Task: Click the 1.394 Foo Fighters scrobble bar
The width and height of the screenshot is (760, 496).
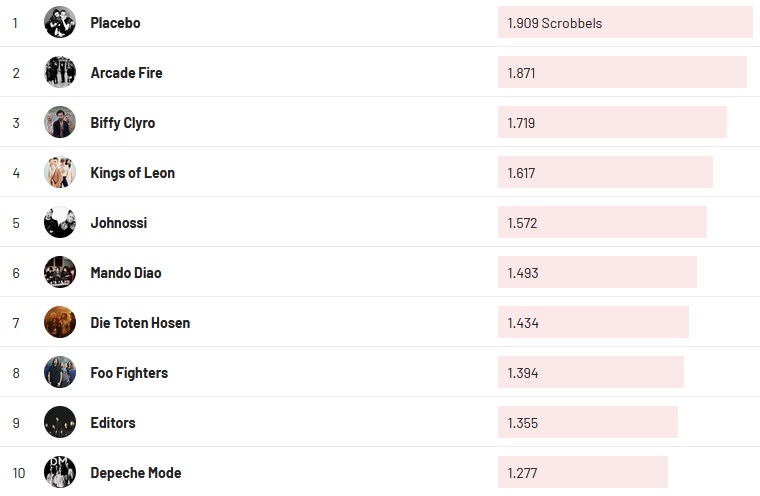Action: (x=590, y=372)
